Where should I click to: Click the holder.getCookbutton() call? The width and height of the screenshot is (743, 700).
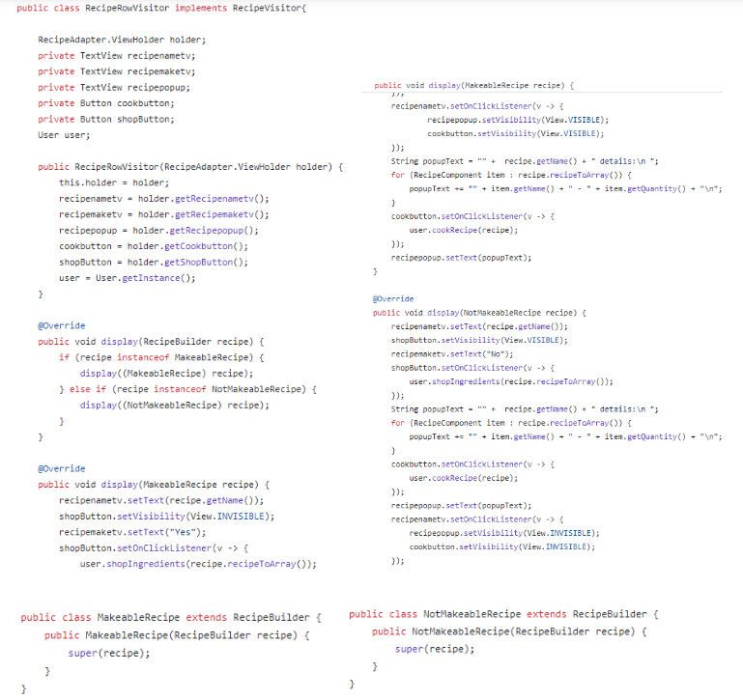(187, 246)
